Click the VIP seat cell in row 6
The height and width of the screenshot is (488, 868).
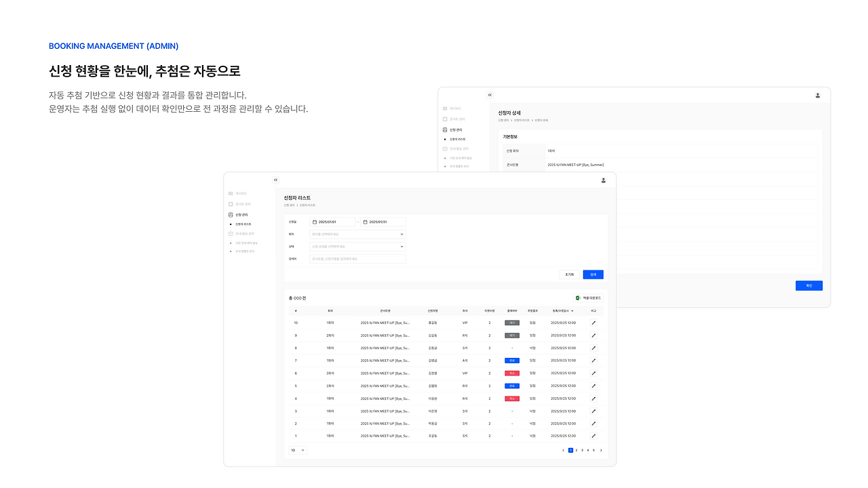pos(465,373)
